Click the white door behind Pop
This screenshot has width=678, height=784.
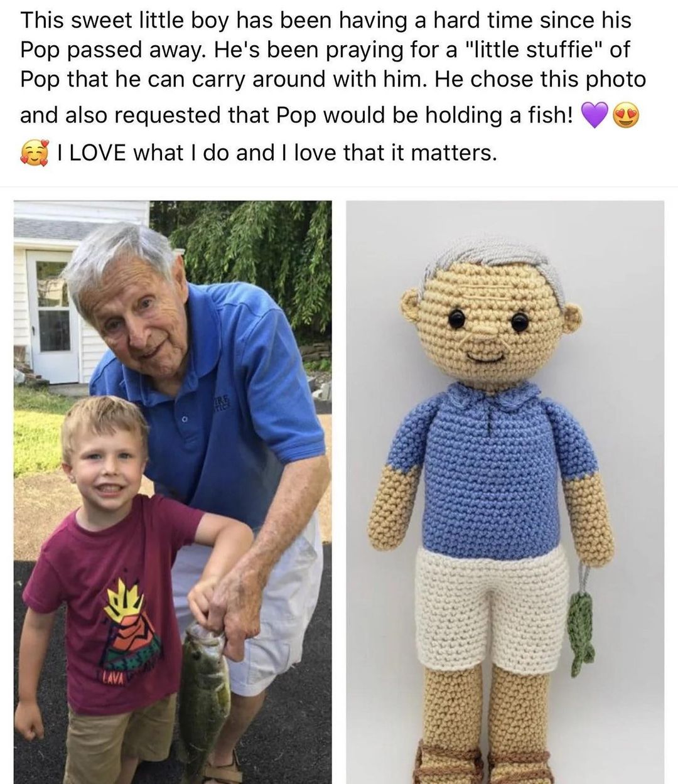coord(53,316)
